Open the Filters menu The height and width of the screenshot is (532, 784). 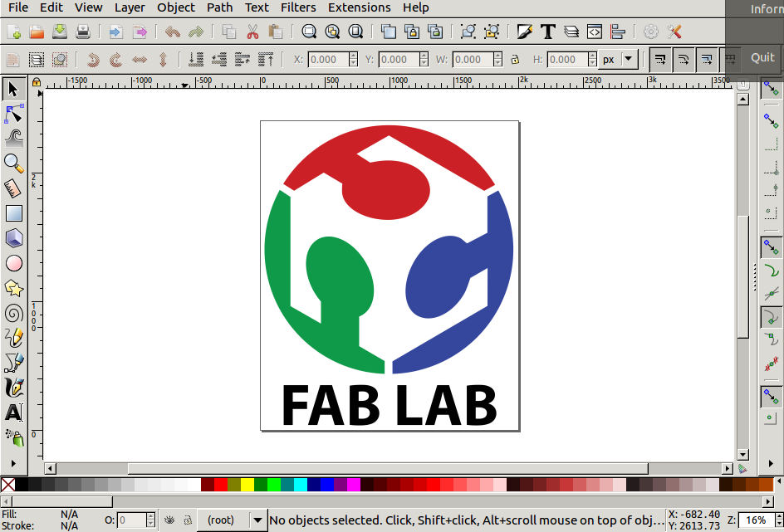298,7
